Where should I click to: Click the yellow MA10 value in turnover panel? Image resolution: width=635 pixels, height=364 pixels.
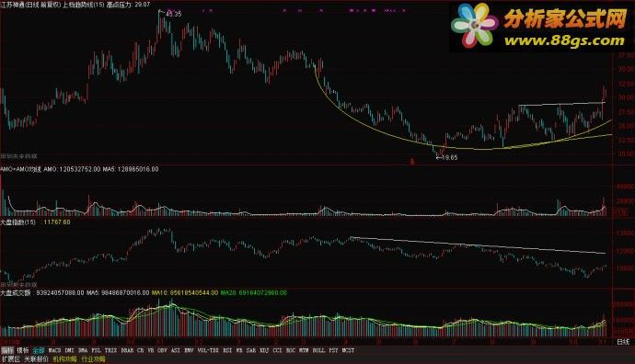click(185, 292)
